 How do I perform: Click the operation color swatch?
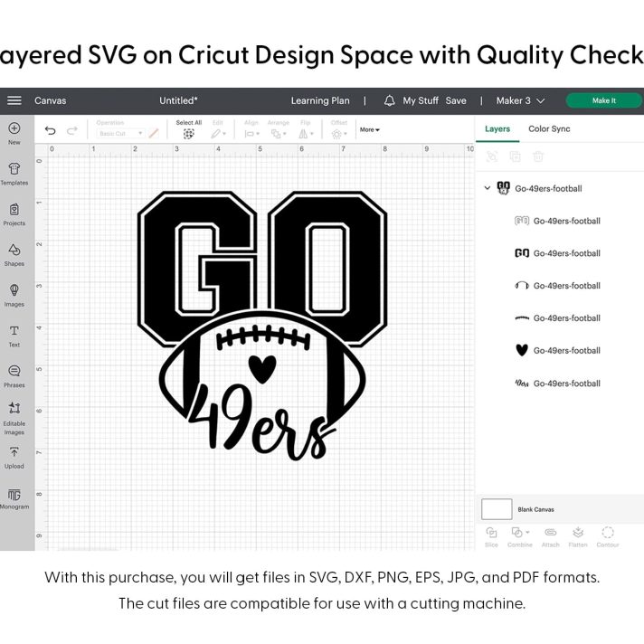click(154, 134)
